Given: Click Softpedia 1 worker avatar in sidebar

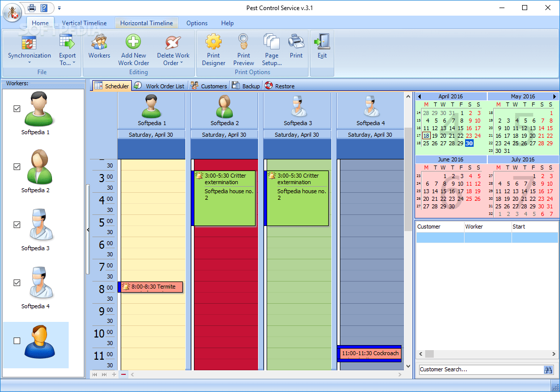Looking at the screenshot, I should (x=39, y=109).
